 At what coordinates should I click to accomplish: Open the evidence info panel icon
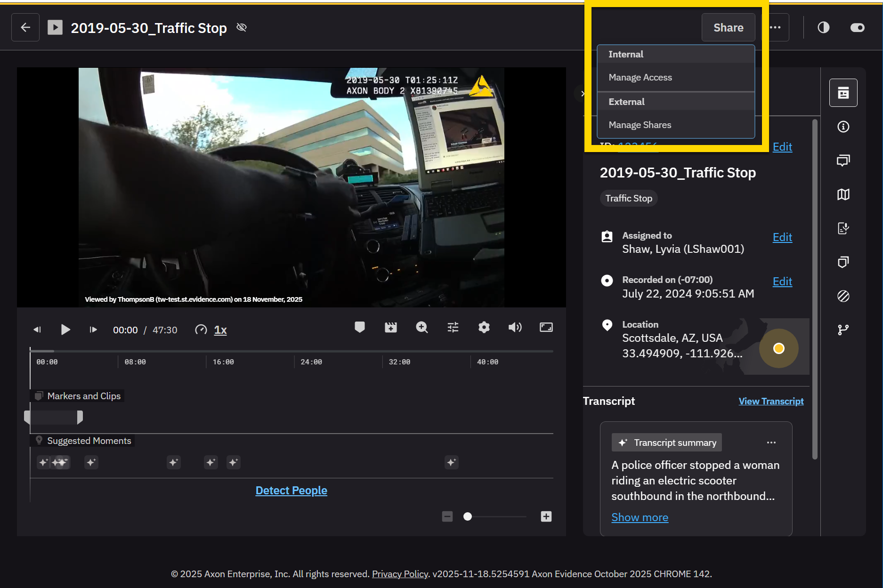(843, 127)
